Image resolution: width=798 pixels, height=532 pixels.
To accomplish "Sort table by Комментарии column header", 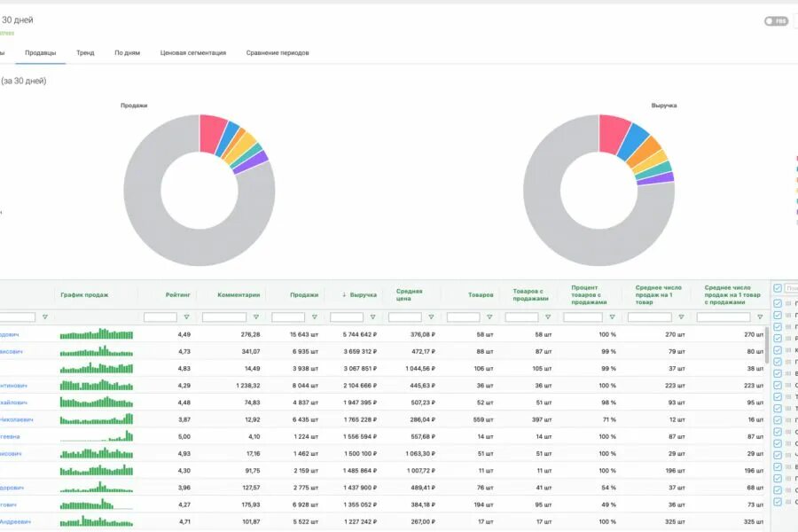I will pos(239,294).
